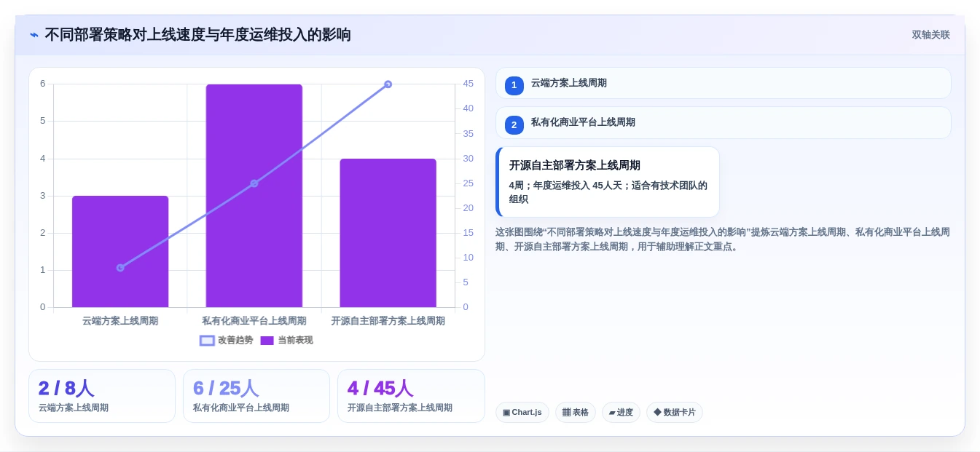Screen dimensions: 980x452
Task: Click the 表格 tag chip
Action: click(576, 413)
